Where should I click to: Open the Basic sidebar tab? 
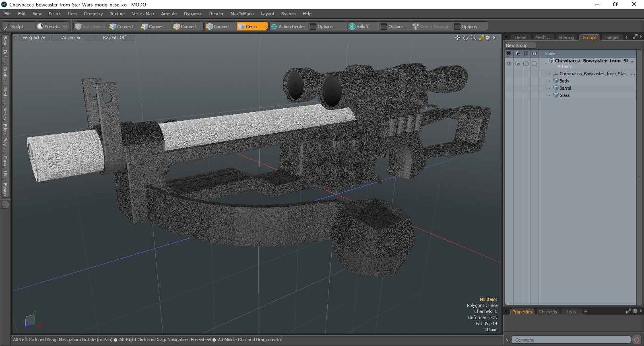click(x=5, y=41)
